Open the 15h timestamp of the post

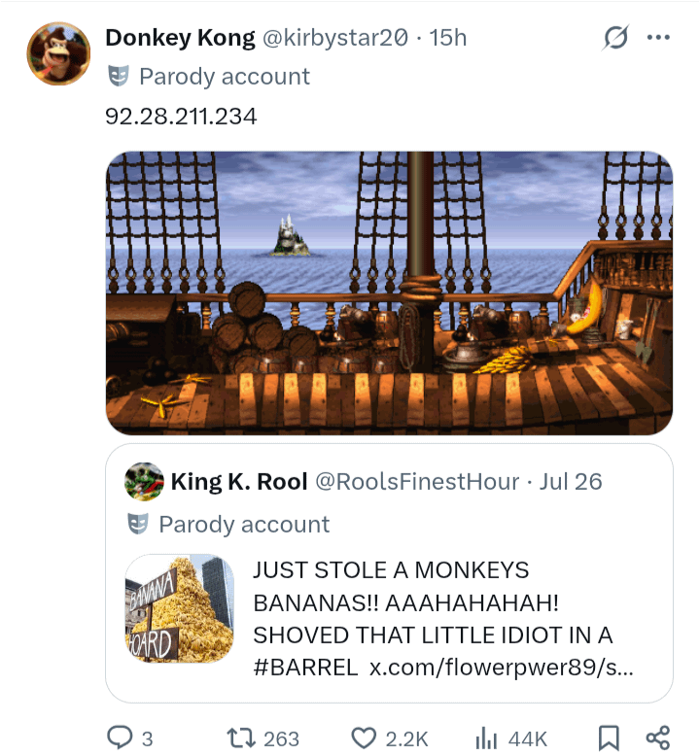(x=448, y=38)
